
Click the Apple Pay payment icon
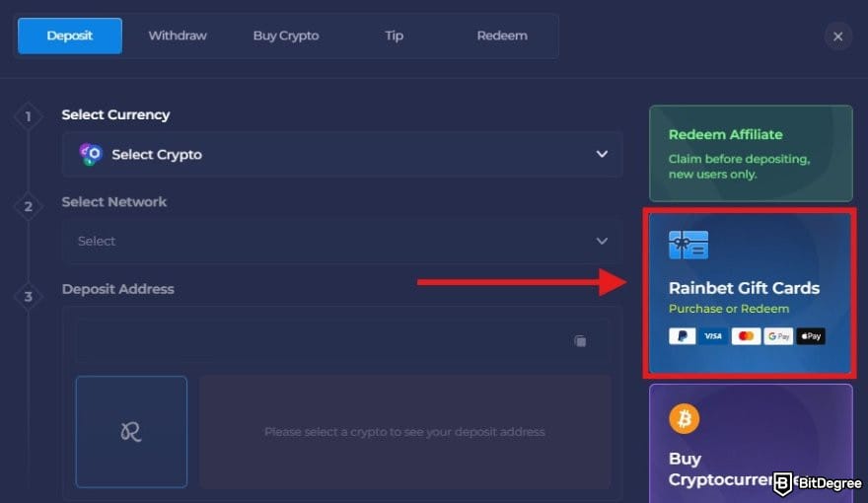[x=811, y=336]
